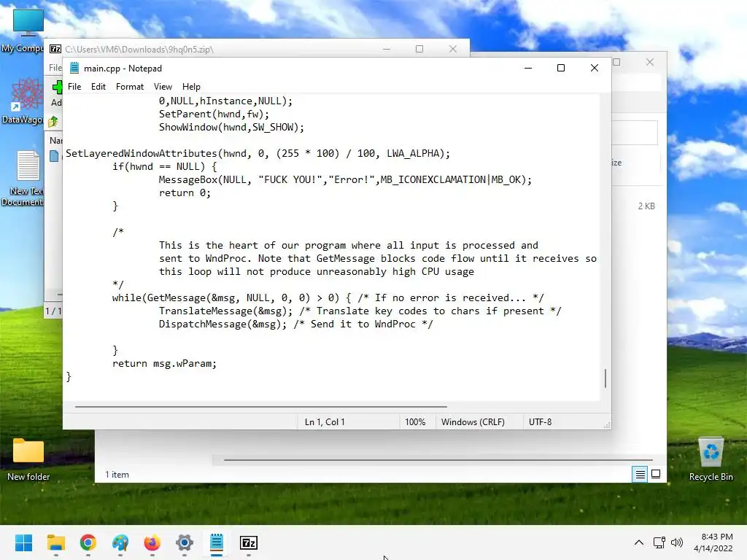Maximize the 7-Zip window
This screenshot has width=747, height=560.
[419, 49]
